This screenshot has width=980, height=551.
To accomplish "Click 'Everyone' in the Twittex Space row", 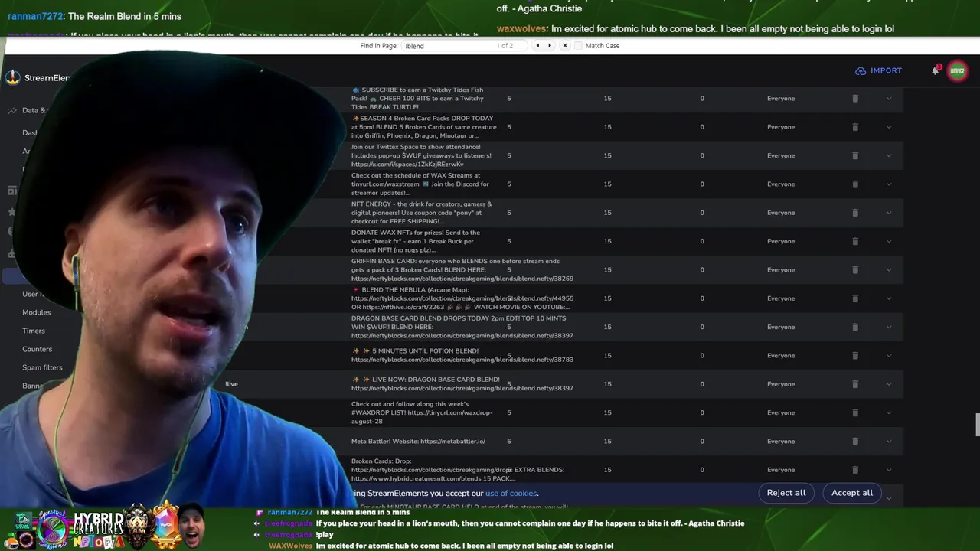I will (x=781, y=155).
